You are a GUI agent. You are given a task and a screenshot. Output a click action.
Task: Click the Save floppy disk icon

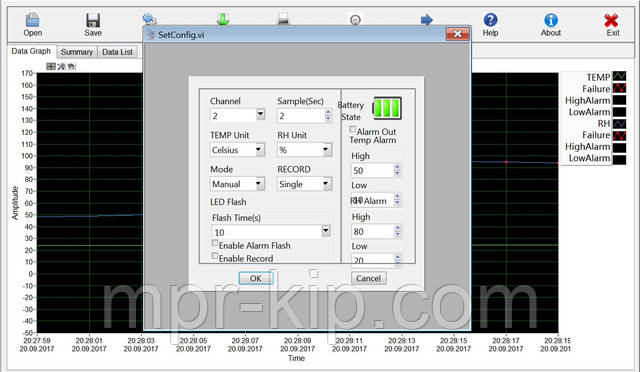[93, 20]
